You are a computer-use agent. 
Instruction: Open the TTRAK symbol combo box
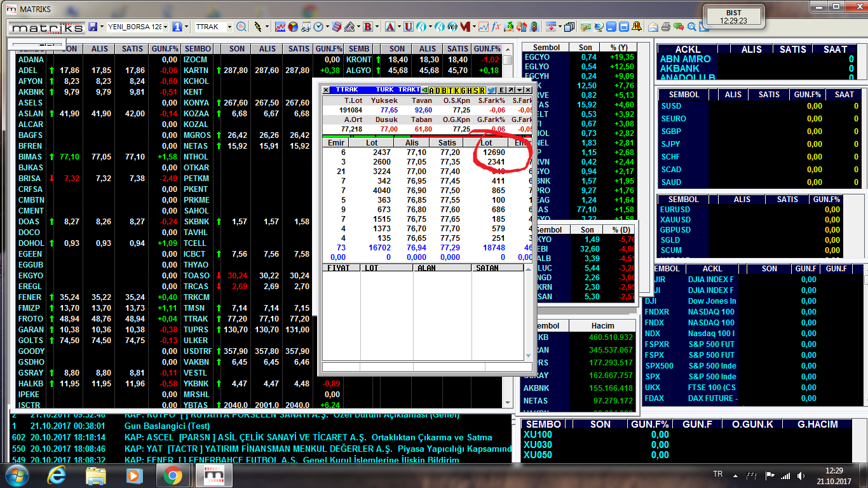click(214, 27)
